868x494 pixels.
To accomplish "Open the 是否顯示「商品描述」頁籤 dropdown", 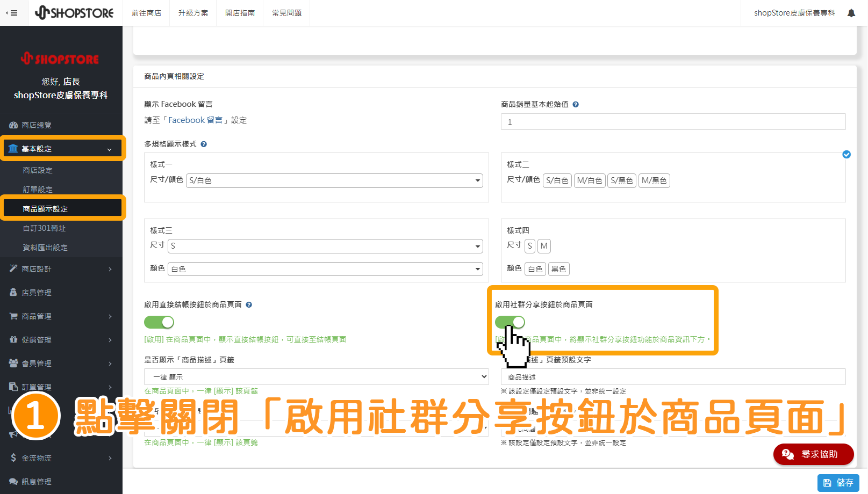I will click(316, 376).
